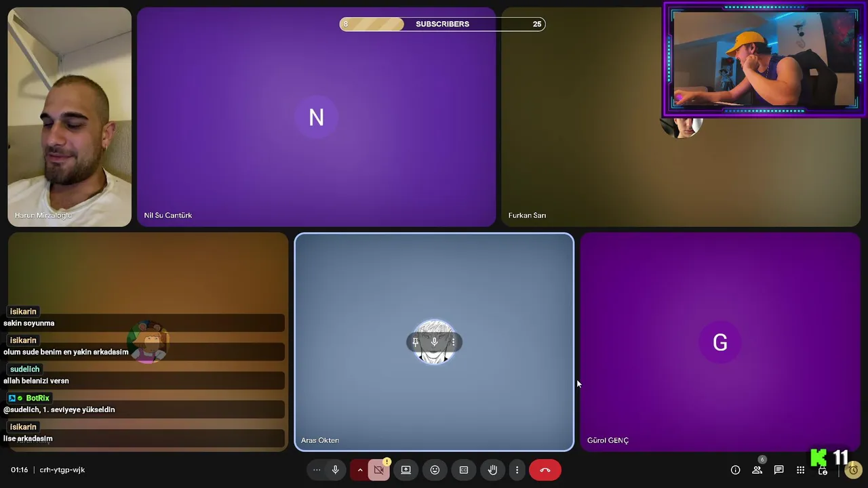Click the meeting code crh-ytgp-wjk
Image resolution: width=868 pixels, height=488 pixels.
(62, 470)
